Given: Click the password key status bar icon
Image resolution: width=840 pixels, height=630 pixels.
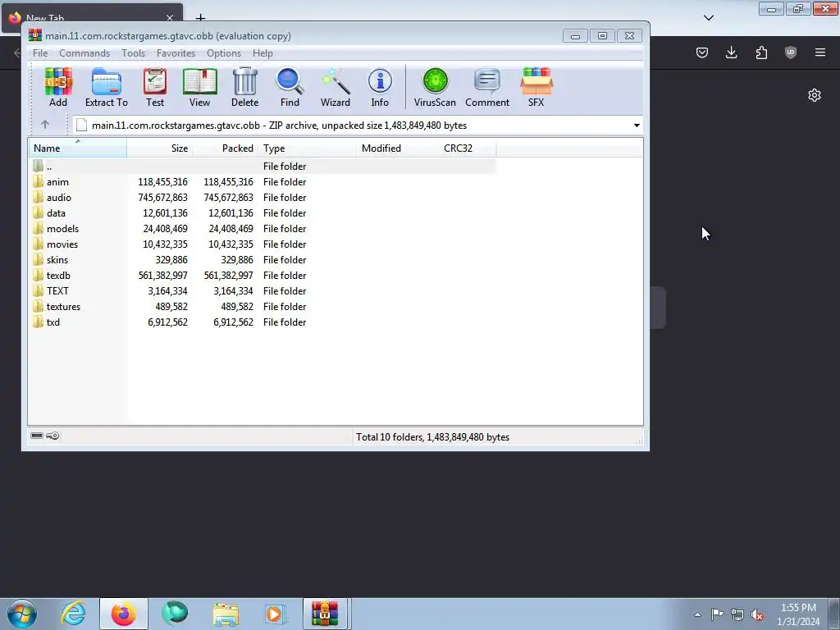Looking at the screenshot, I should 52,436.
